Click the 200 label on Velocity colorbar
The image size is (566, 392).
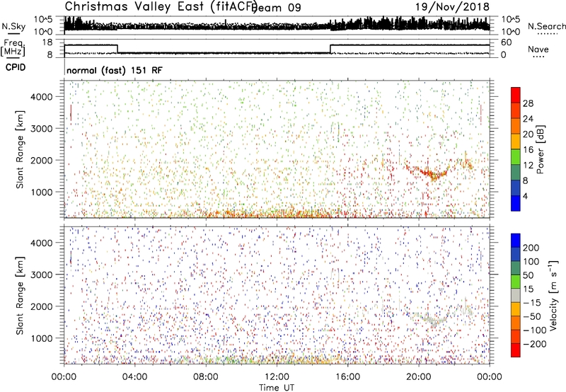(x=531, y=248)
